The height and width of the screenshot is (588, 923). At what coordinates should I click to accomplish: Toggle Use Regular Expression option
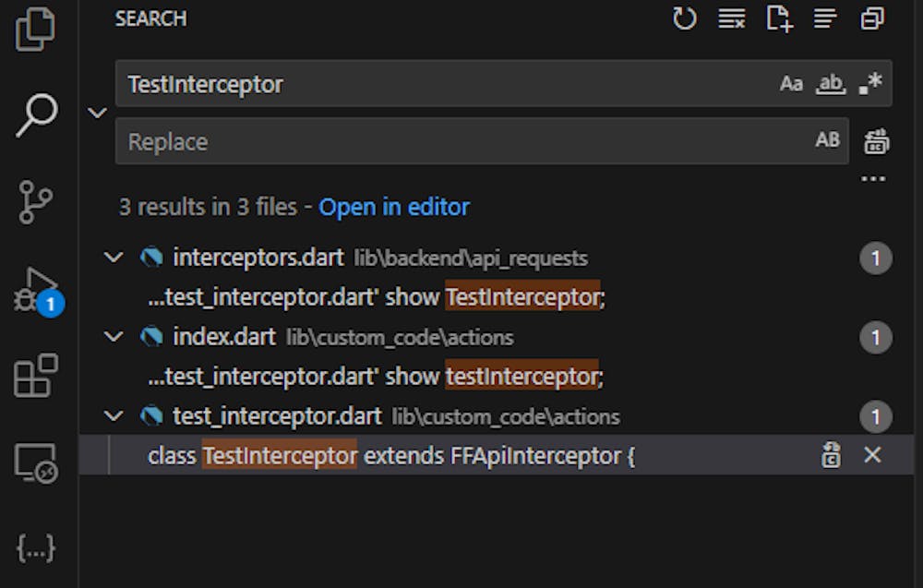point(869,84)
